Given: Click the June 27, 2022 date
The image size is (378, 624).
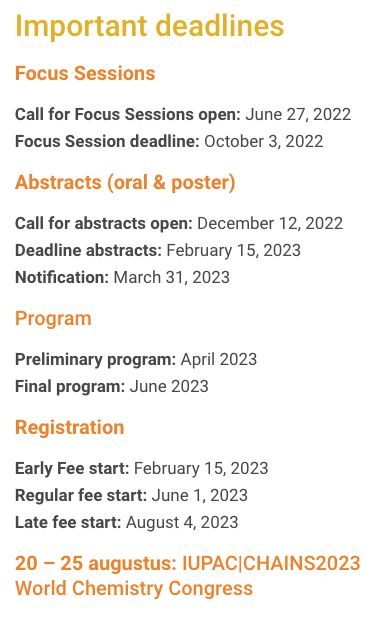Looking at the screenshot, I should pyautogui.click(x=298, y=114).
